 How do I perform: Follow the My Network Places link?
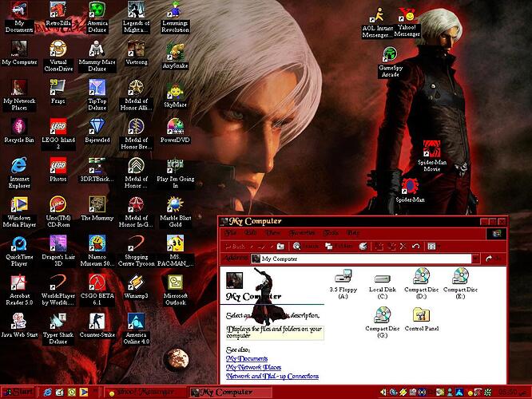pos(253,367)
